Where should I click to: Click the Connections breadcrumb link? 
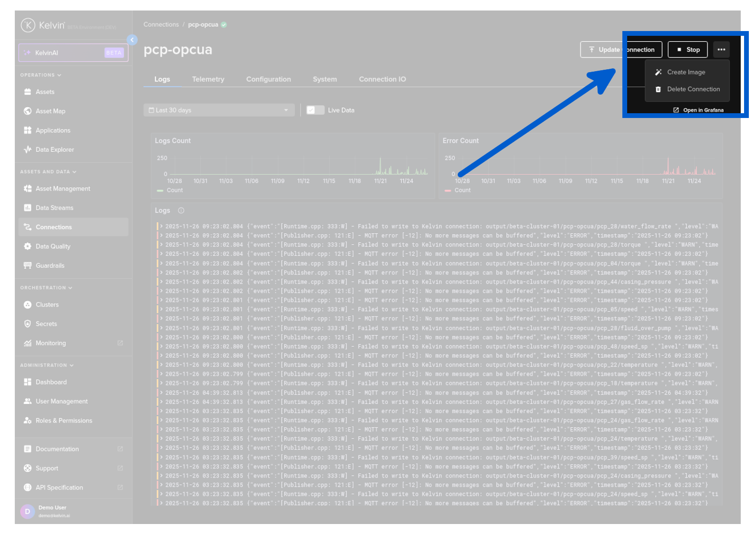coord(161,25)
